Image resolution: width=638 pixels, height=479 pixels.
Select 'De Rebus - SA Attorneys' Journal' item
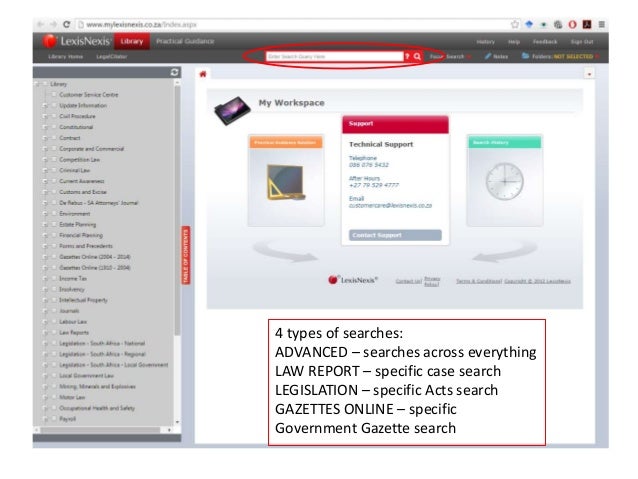(98, 203)
